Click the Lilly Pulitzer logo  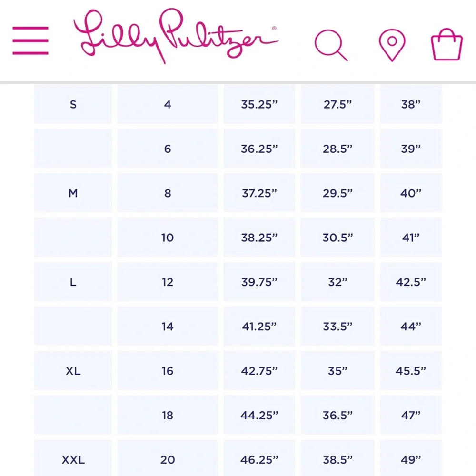pyautogui.click(x=175, y=37)
